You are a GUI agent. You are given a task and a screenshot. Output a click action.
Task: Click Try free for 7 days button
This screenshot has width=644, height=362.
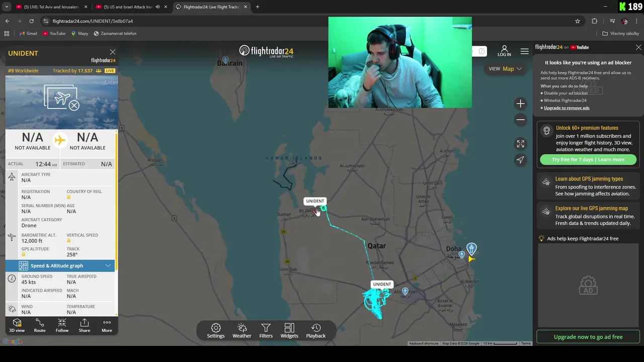[x=588, y=159]
